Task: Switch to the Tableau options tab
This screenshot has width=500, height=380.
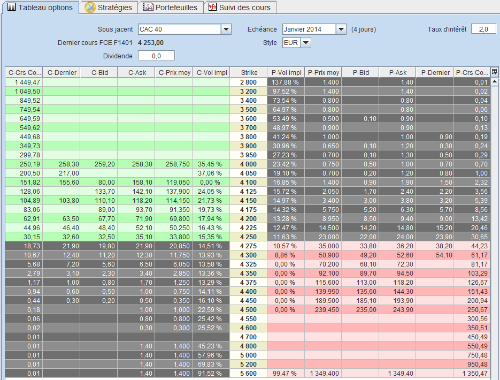Action: coord(40,7)
